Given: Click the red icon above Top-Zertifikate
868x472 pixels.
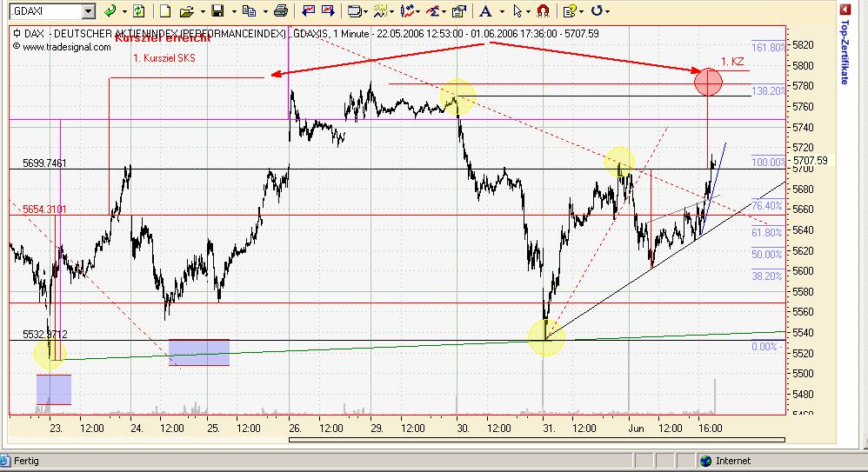Looking at the screenshot, I should click(x=845, y=10).
